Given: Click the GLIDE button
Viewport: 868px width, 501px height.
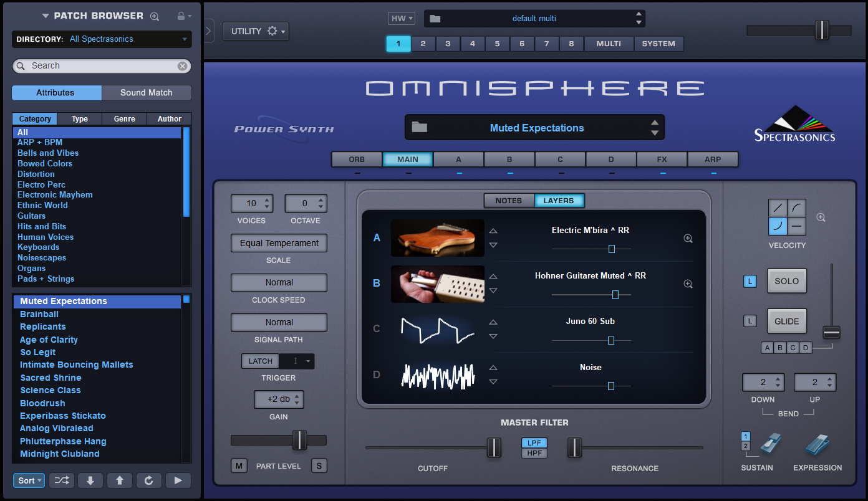Looking at the screenshot, I should [787, 322].
